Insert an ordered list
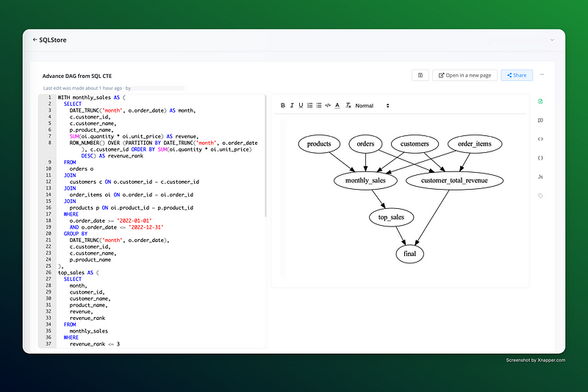This screenshot has height=392, width=588. coord(309,105)
